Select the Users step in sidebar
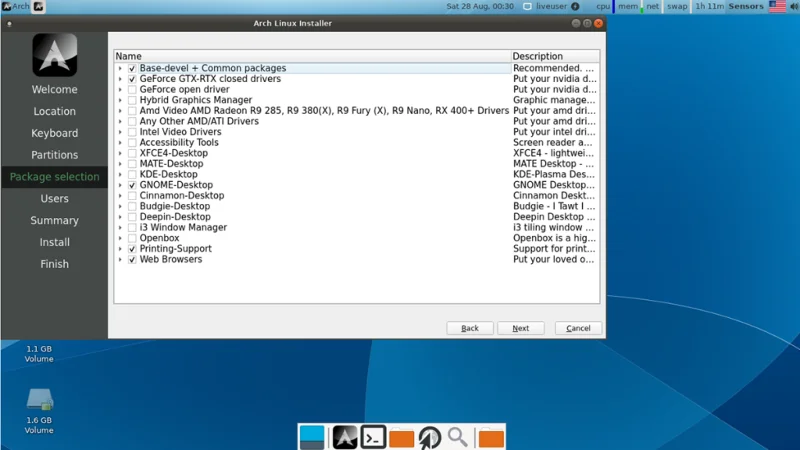Screen dimensions: 800x450 [x=55, y=198]
